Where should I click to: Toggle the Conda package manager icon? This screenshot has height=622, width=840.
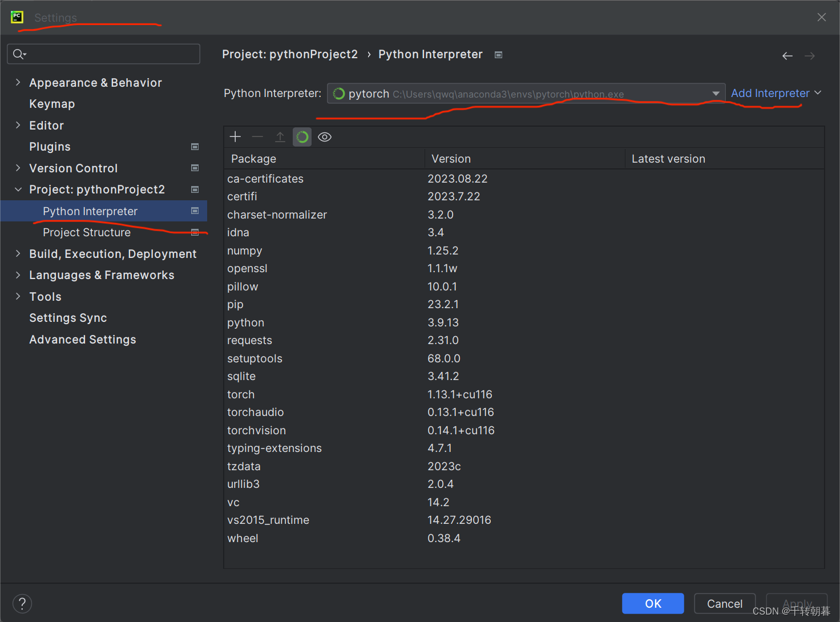click(302, 137)
